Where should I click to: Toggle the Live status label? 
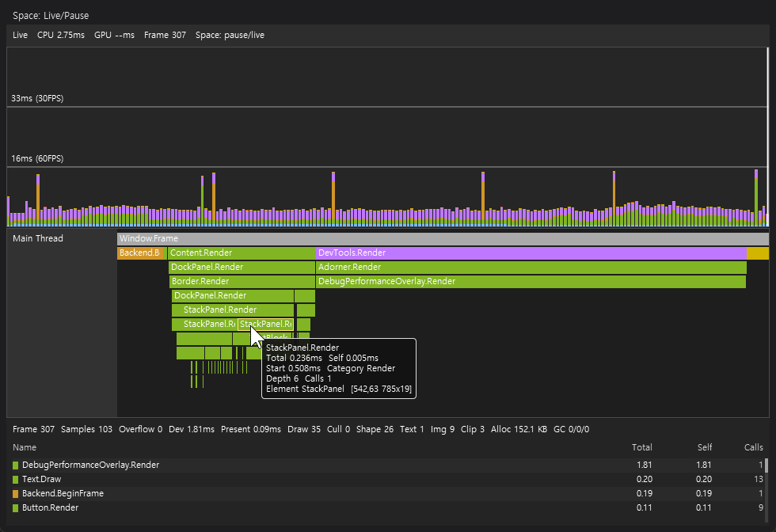tap(21, 35)
